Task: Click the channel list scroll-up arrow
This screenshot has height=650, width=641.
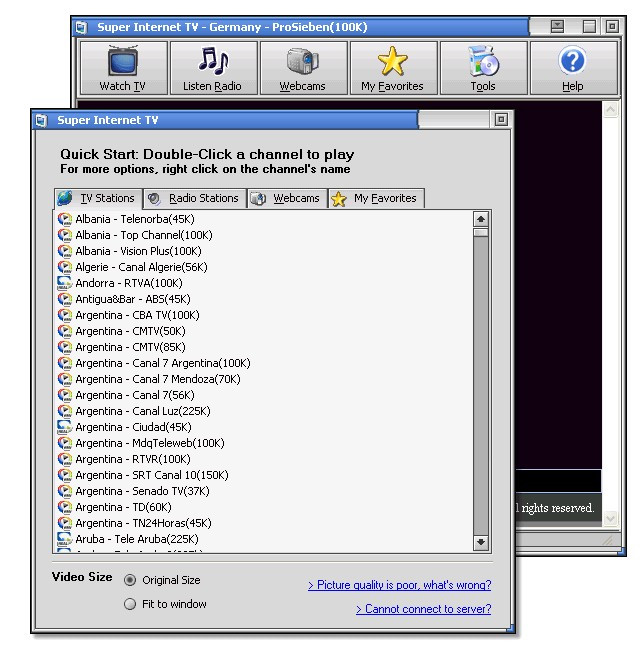Action: coord(481,219)
